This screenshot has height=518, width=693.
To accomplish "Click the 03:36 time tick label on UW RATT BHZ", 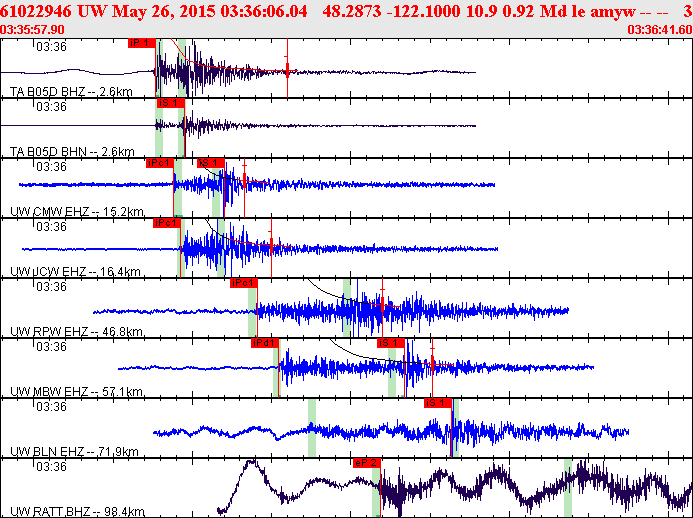I will tap(51, 467).
